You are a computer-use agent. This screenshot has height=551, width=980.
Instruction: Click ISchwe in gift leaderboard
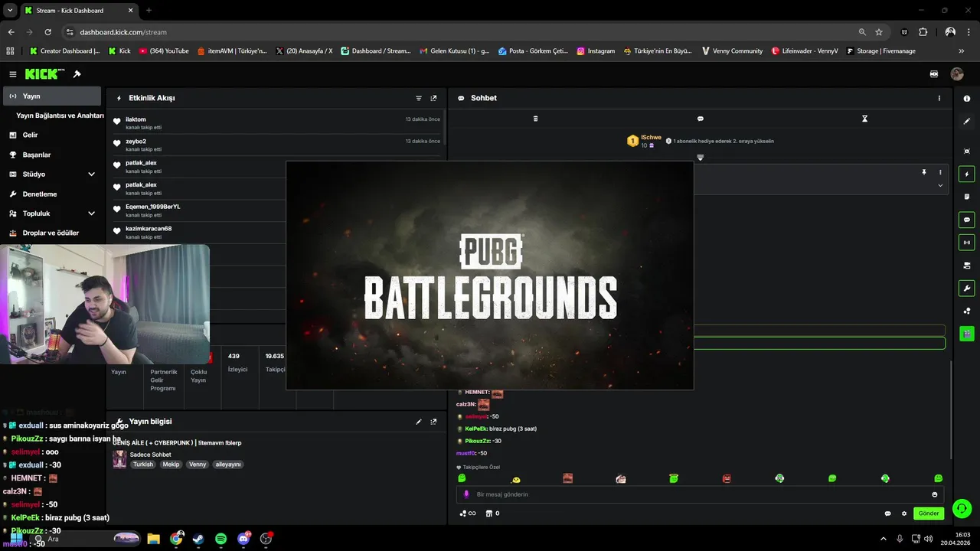[651, 137]
